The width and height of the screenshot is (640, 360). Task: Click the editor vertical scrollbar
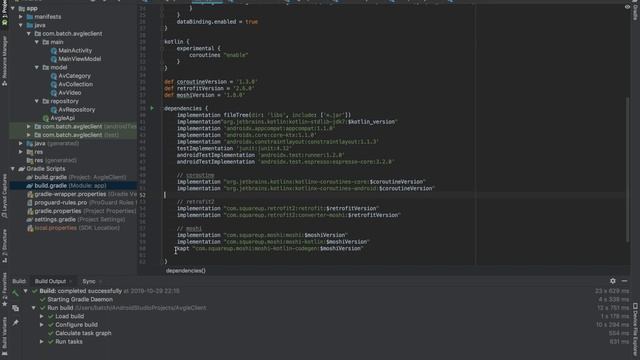(x=628, y=169)
